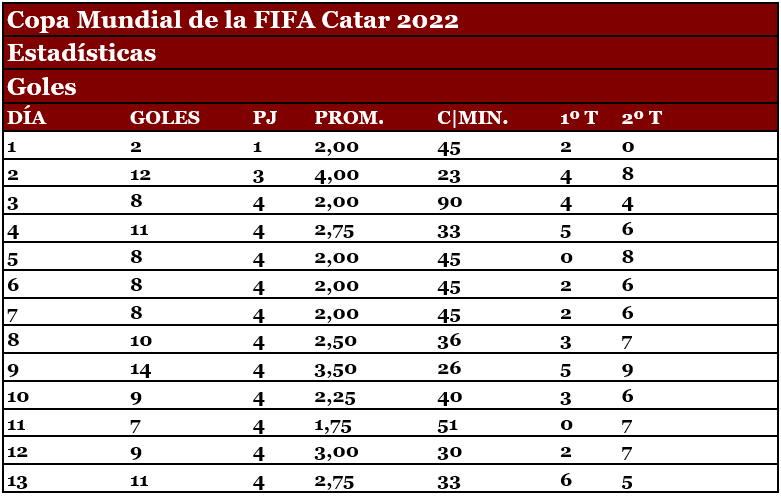This screenshot has width=781, height=498.
Task: Click the 2,25 average cell
Action: point(336,396)
